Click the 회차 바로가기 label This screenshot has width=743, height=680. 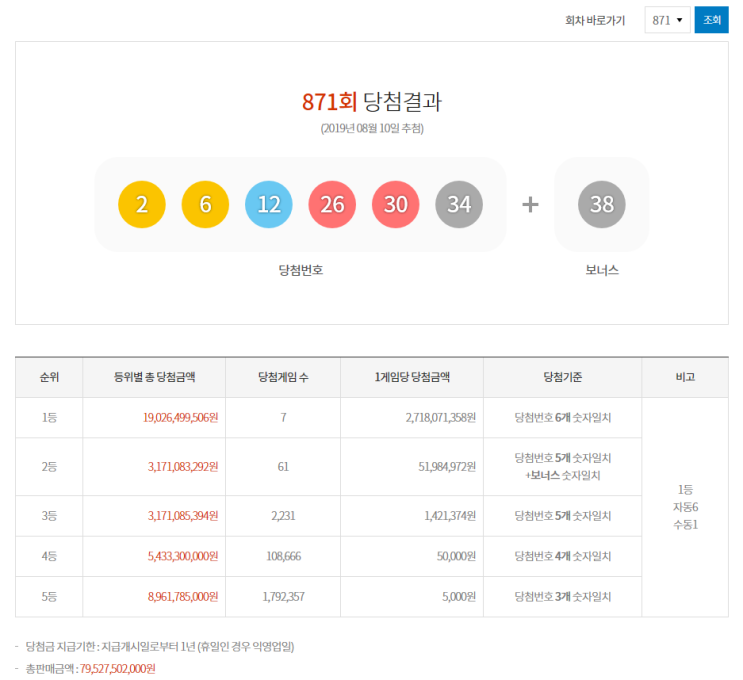595,20
